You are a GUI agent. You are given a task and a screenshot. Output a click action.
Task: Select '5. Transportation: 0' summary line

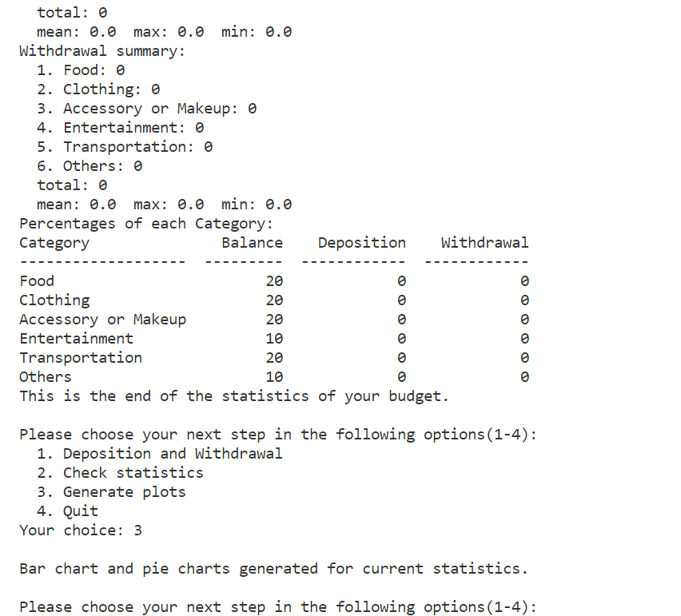pos(125,147)
